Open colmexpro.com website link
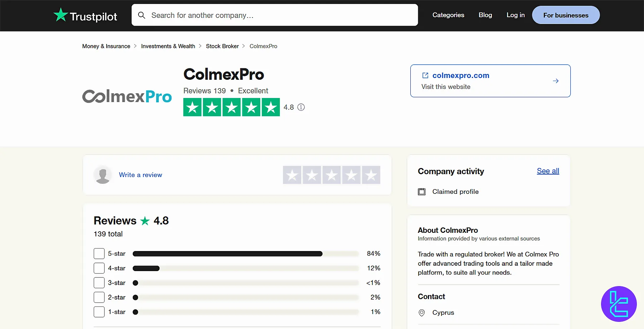 (x=461, y=75)
